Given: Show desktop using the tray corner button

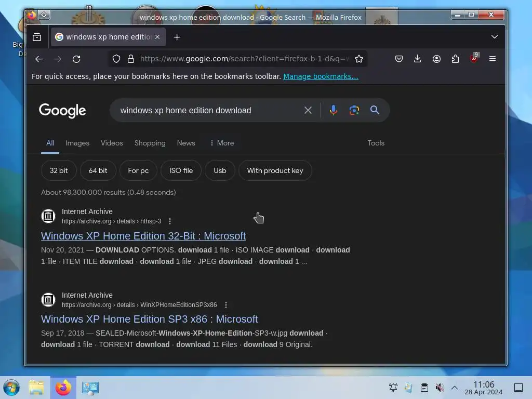Looking at the screenshot, I should coord(518,388).
